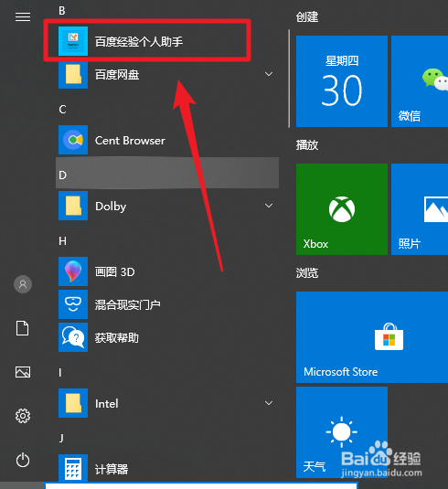This screenshot has width=448, height=489.
Task: Click the 画图 3D text label
Action: point(115,272)
